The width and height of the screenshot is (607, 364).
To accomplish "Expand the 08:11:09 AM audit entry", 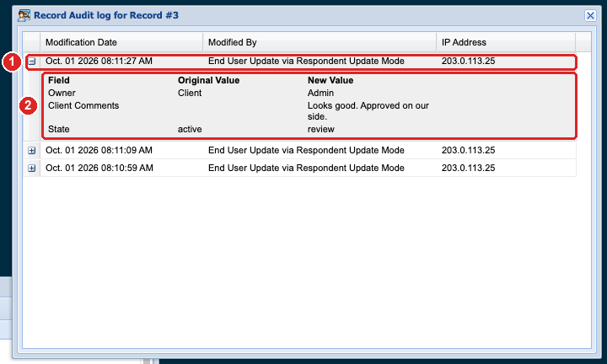I will point(32,151).
